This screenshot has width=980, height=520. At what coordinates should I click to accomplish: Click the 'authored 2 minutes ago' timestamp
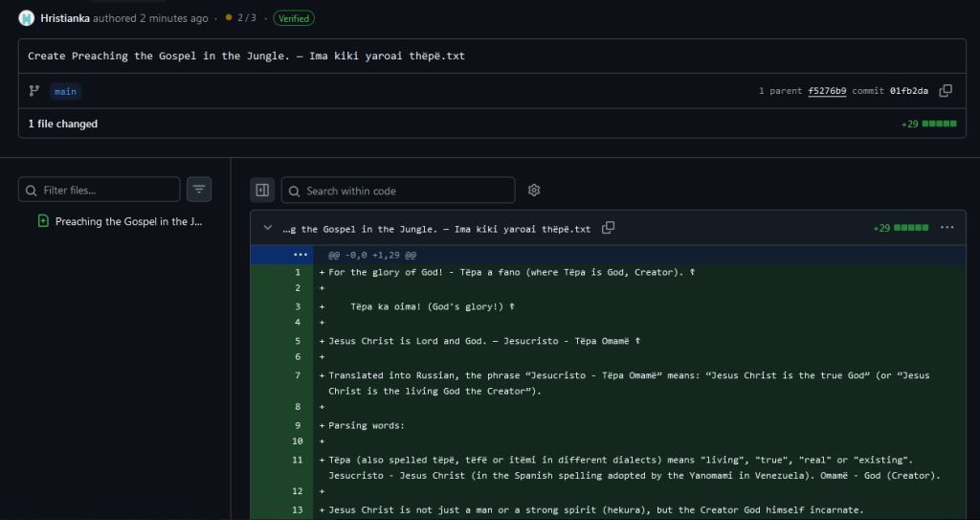click(x=150, y=18)
